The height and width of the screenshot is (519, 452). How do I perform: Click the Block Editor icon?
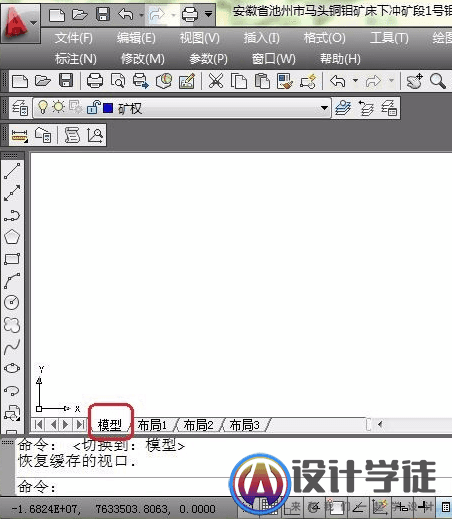coord(308,81)
